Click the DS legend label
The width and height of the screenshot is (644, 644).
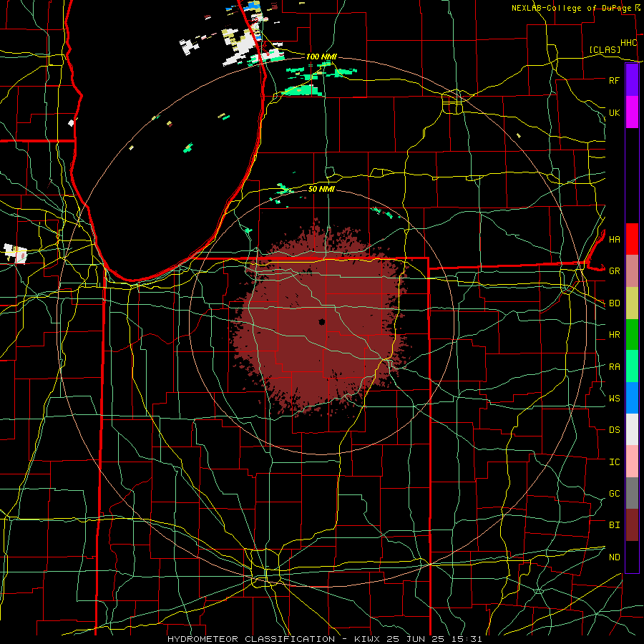point(614,429)
